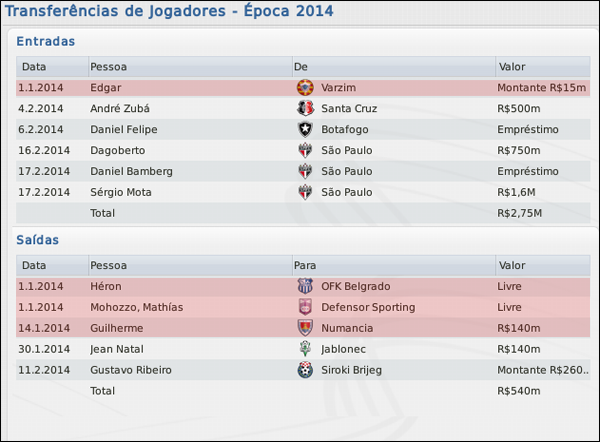Click the Jablonec club crest icon

click(305, 349)
